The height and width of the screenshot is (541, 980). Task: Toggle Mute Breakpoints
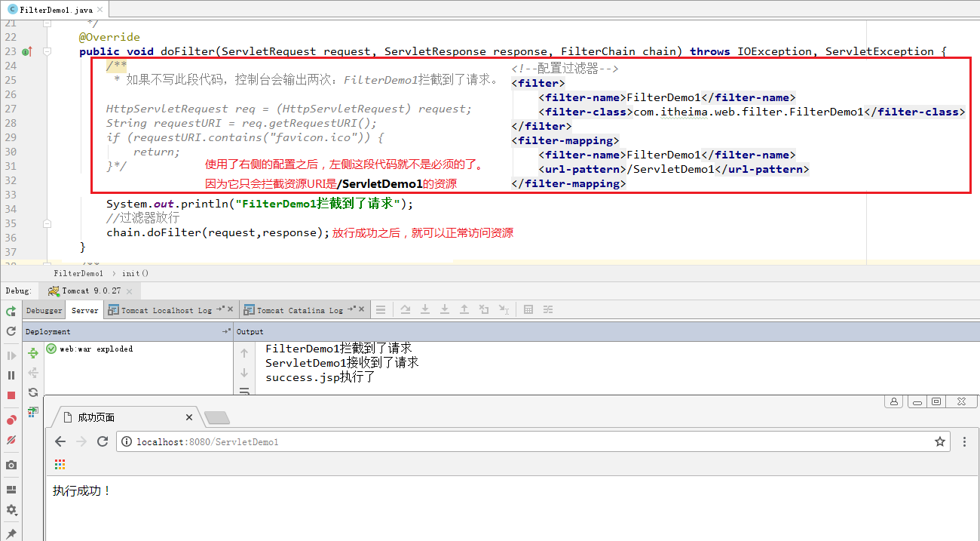tap(11, 440)
